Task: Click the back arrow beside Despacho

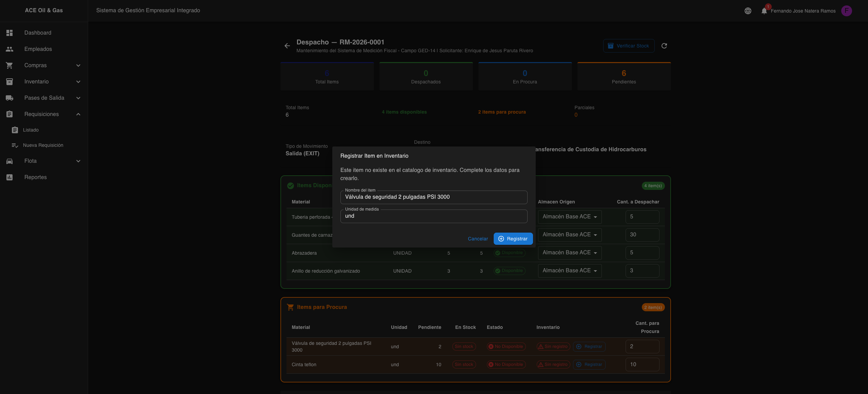Action: click(287, 46)
